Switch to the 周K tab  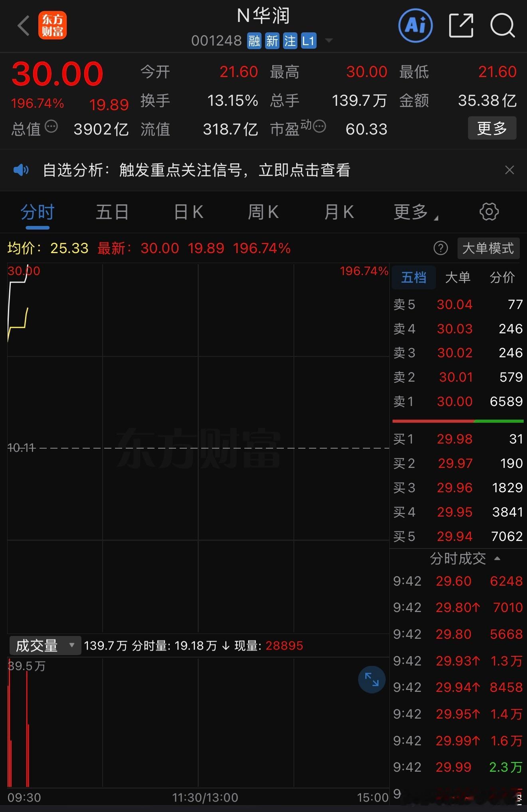point(263,212)
